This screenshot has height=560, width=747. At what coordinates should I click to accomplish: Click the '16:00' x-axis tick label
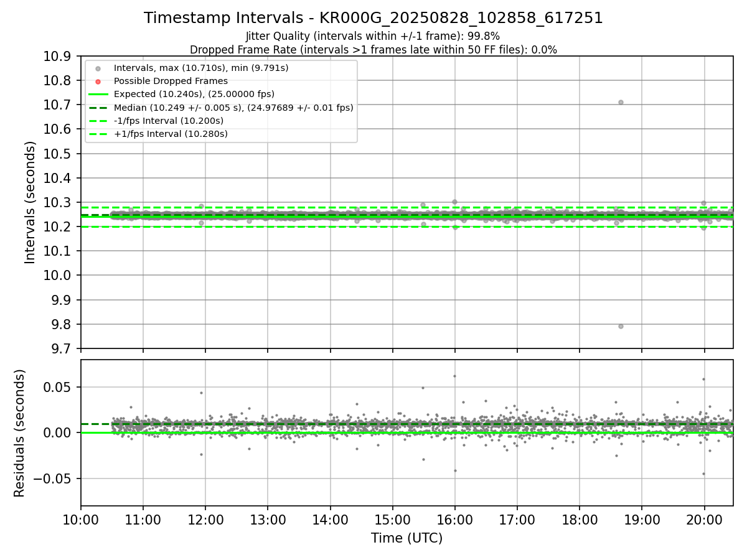pyautogui.click(x=455, y=520)
